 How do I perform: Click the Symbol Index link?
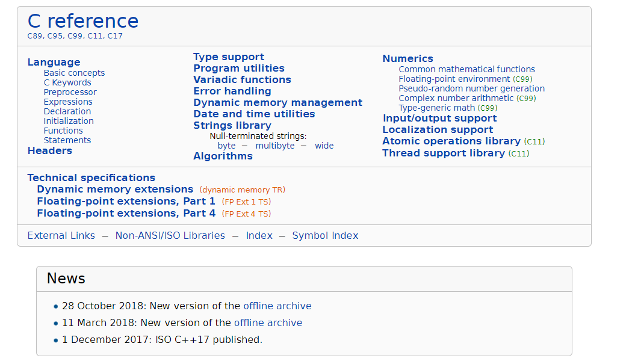pos(325,236)
